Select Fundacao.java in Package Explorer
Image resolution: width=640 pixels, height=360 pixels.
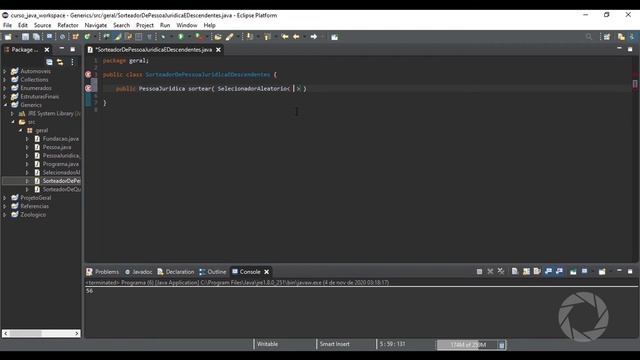click(x=60, y=139)
